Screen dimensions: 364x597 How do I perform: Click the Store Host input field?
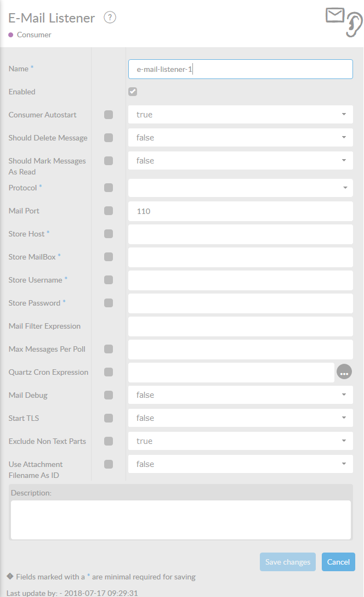coord(240,234)
